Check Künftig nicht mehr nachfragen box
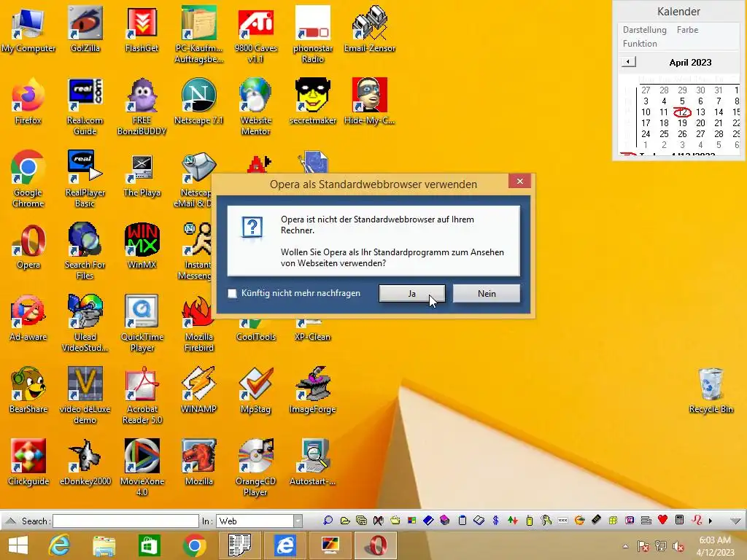This screenshot has height=560, width=747. pyautogui.click(x=233, y=293)
